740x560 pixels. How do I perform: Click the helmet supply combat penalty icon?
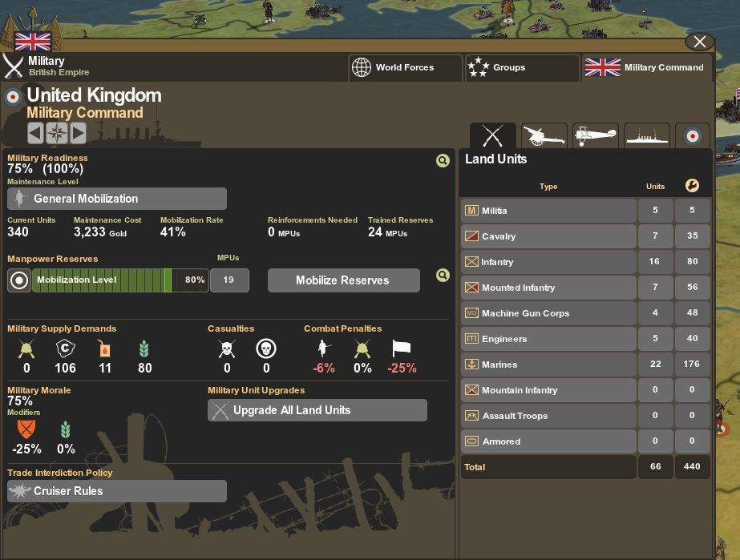pos(362,349)
